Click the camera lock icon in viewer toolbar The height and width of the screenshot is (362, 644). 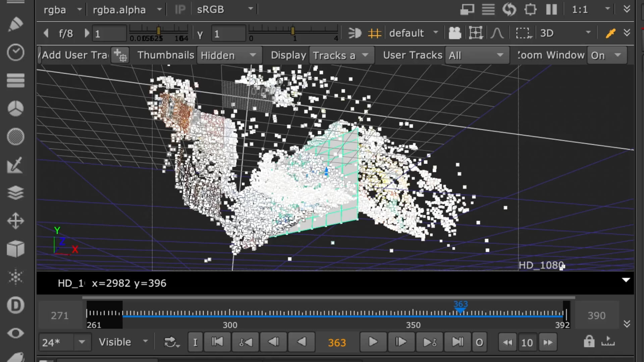(455, 33)
